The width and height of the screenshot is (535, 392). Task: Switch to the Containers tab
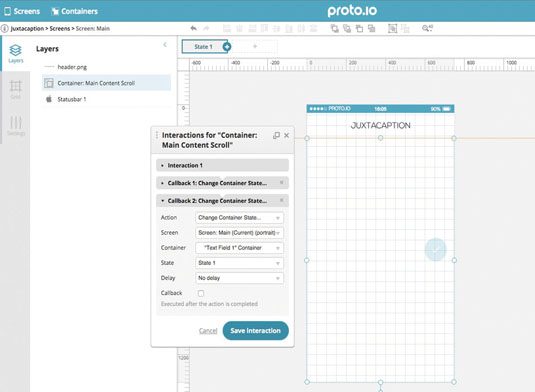tap(74, 11)
